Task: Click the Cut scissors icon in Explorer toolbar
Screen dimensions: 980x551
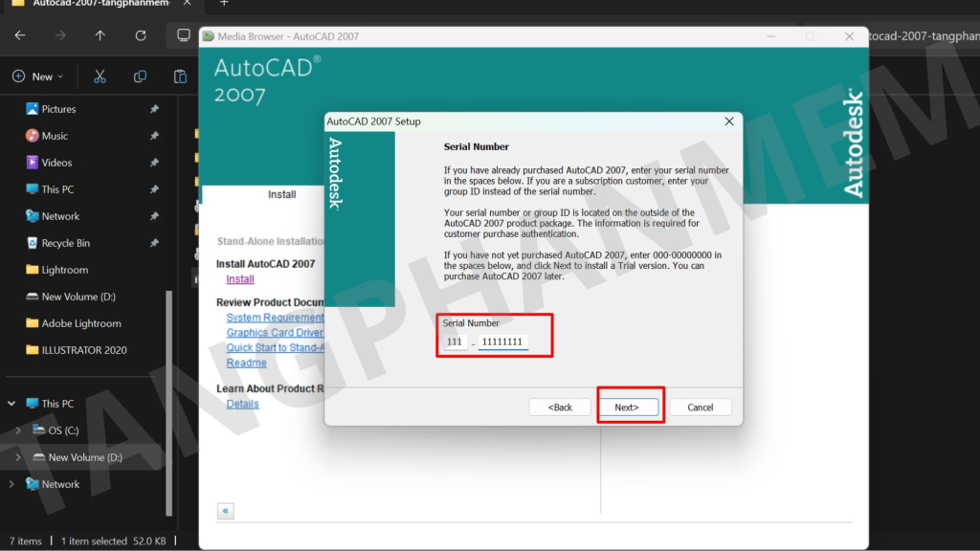Action: (100, 77)
